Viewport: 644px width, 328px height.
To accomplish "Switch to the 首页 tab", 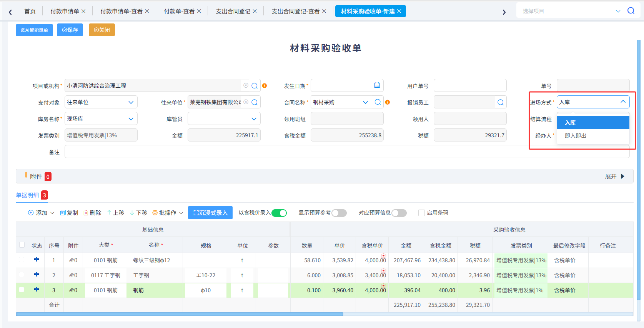I will coord(30,11).
